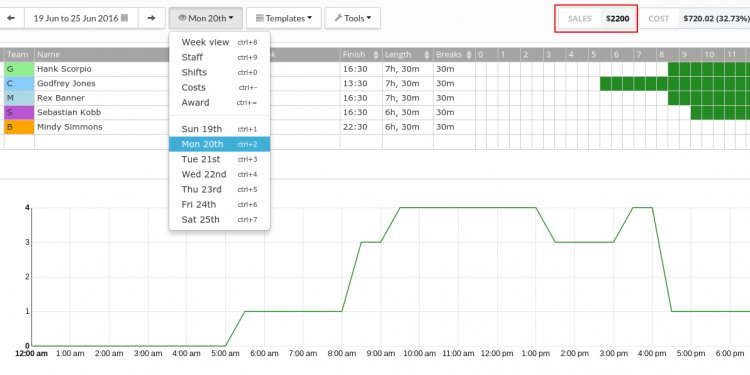Image resolution: width=750 pixels, height=375 pixels.
Task: Collapse the Mon 20th view dropdown
Action: point(206,18)
